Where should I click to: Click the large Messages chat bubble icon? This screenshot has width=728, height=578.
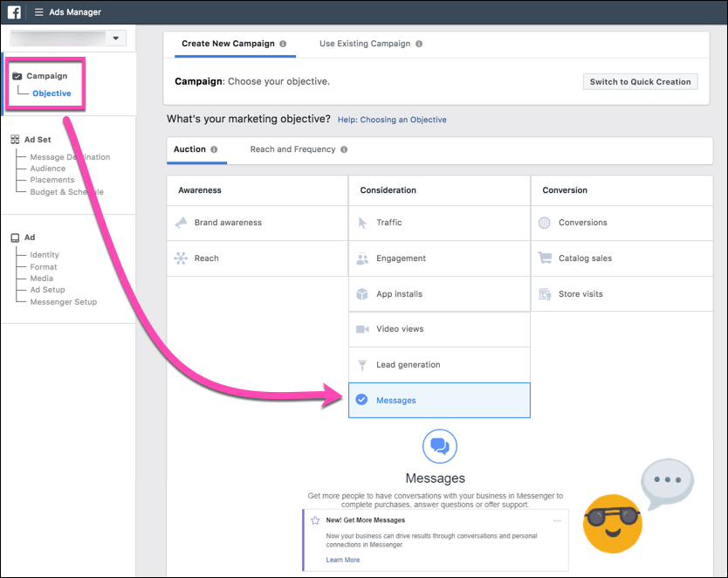point(440,446)
